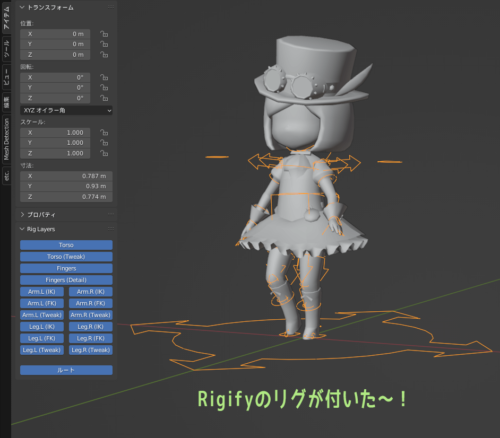Toggle the Arm.R (IK) layer
The width and height of the screenshot is (500, 438).
coord(91,292)
